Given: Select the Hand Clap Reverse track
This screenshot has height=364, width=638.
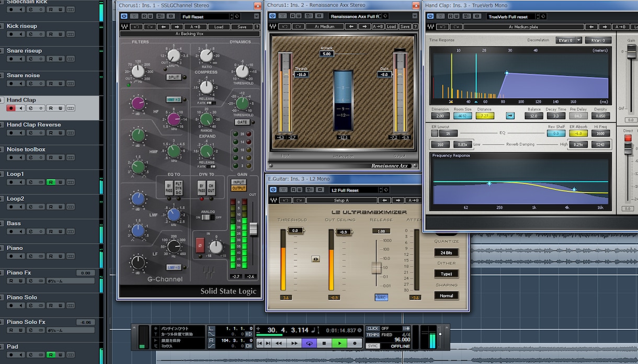Looking at the screenshot, I should click(x=34, y=124).
